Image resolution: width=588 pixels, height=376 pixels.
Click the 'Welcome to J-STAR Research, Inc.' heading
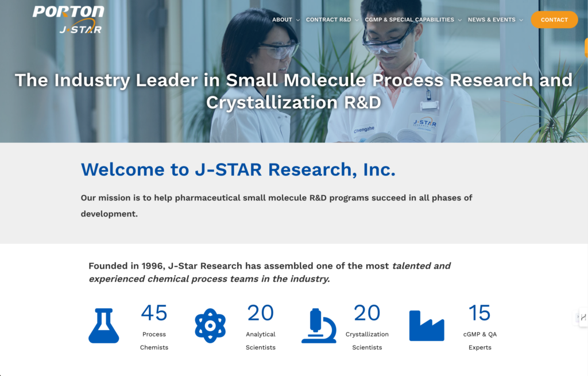click(x=238, y=169)
